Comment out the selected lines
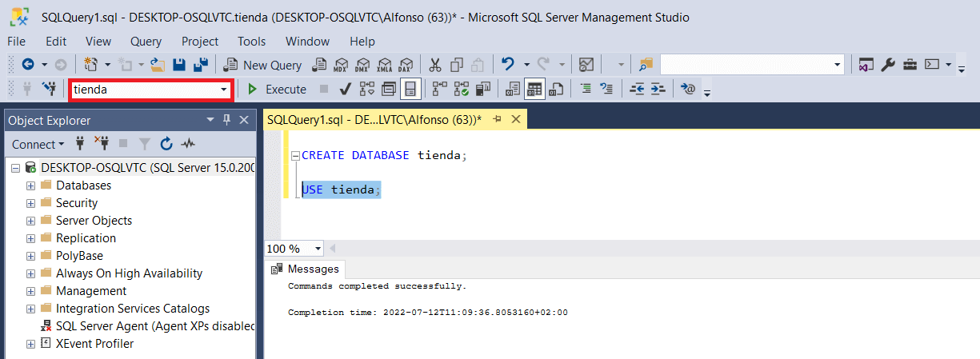Viewport: 980px width, 359px height. pos(586,89)
